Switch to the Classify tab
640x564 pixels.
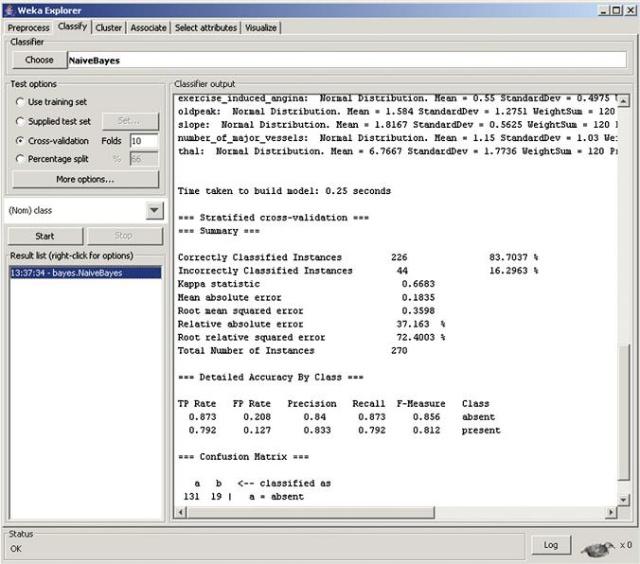tap(72, 27)
